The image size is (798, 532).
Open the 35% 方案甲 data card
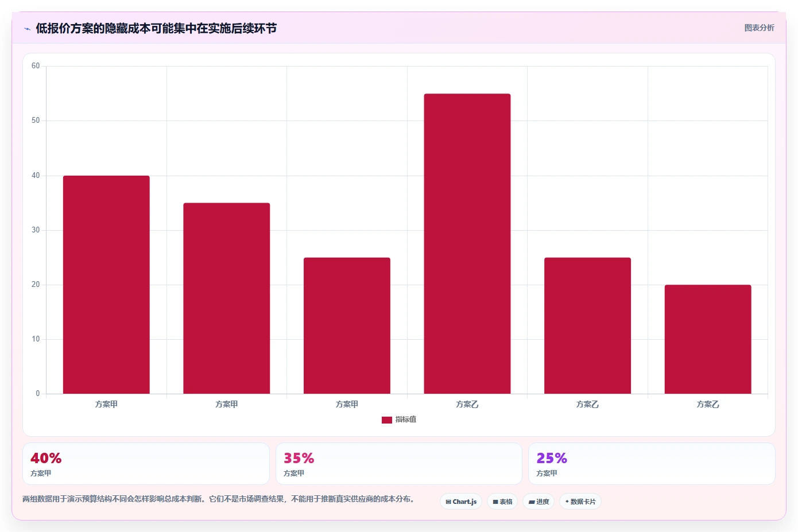(399, 464)
